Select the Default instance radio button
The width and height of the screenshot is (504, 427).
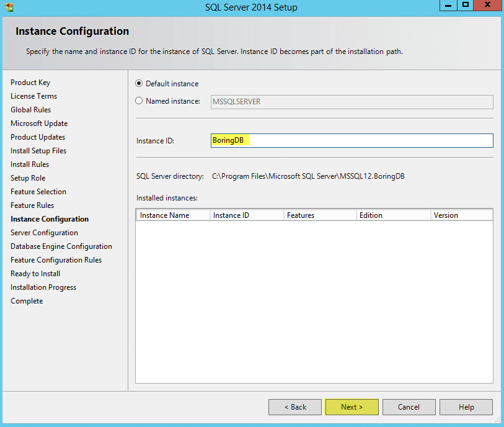pos(139,84)
